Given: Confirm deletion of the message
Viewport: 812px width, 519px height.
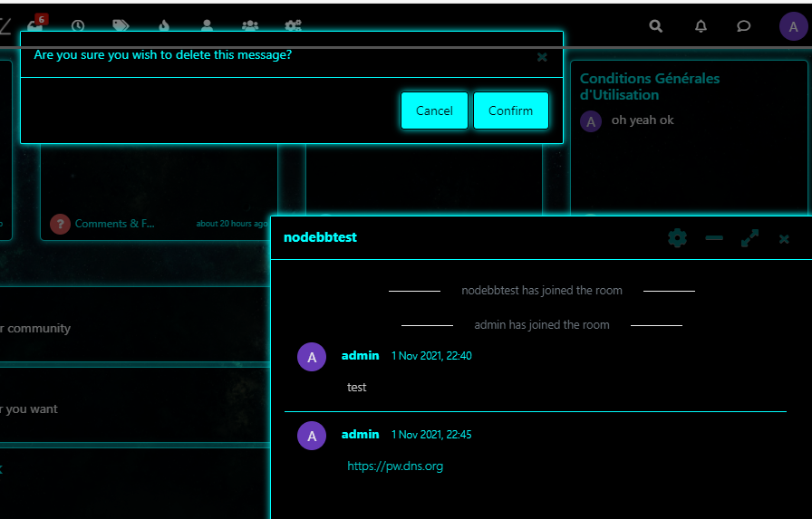Looking at the screenshot, I should click(510, 111).
